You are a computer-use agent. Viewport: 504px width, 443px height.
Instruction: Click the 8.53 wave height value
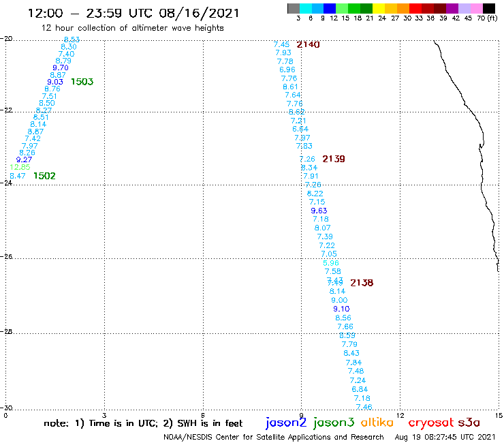click(x=72, y=40)
